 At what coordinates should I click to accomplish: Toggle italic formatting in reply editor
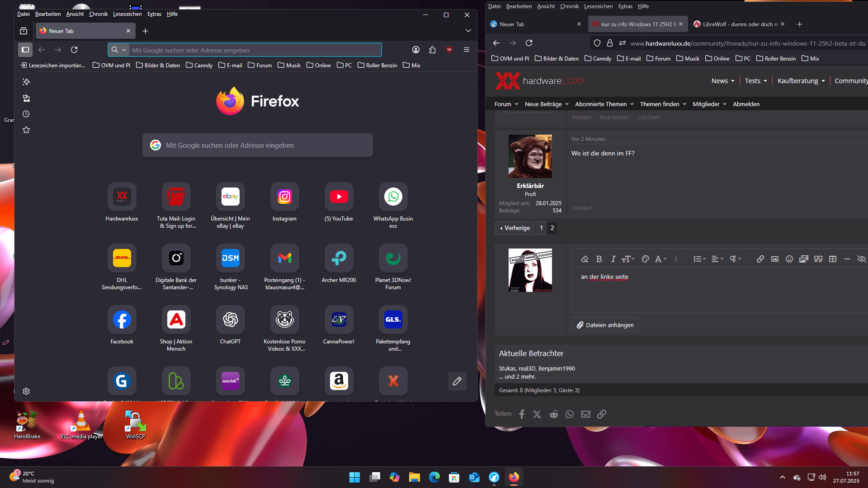pyautogui.click(x=613, y=259)
